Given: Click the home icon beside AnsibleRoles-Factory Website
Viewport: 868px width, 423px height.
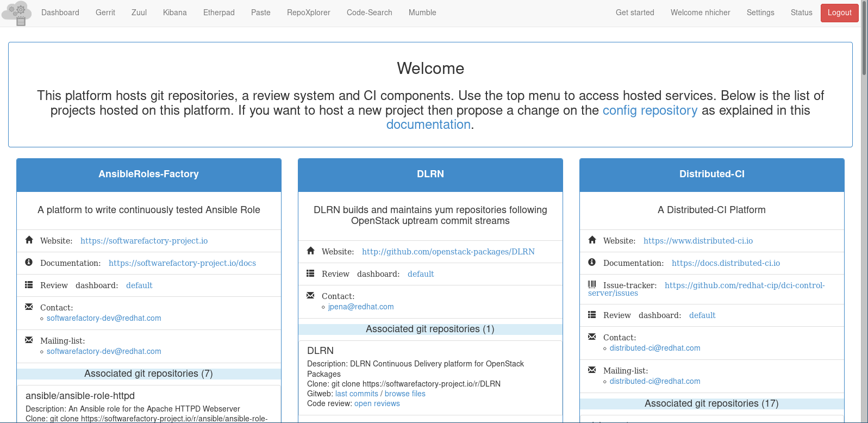Looking at the screenshot, I should (29, 240).
